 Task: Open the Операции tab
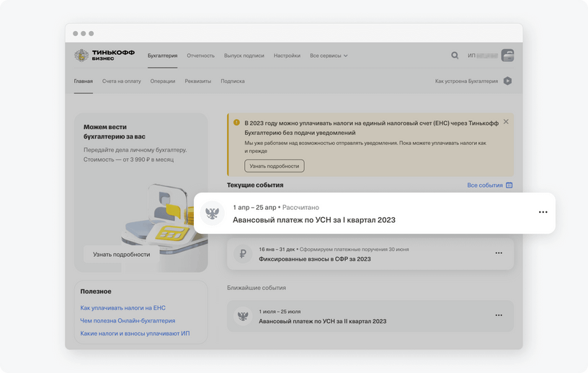[163, 82]
